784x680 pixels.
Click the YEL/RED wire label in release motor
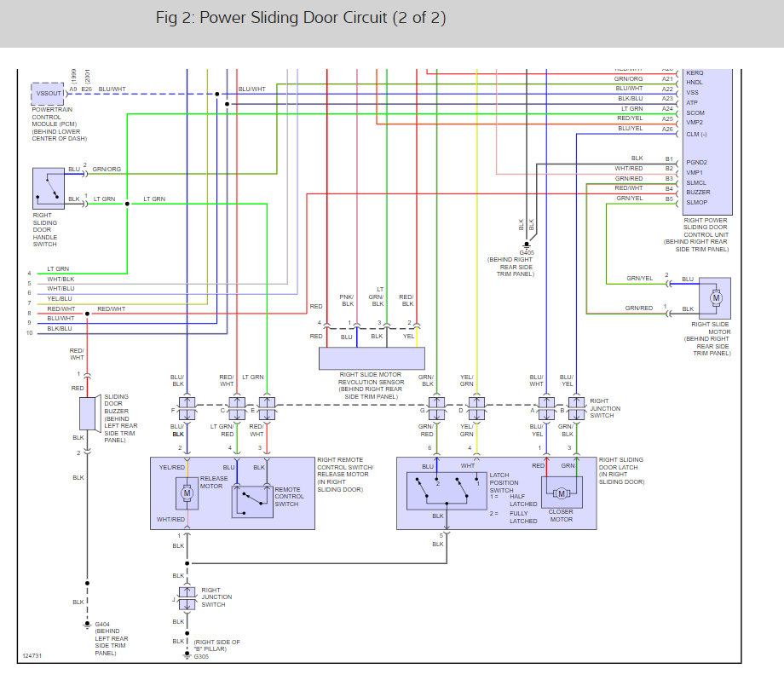click(171, 468)
